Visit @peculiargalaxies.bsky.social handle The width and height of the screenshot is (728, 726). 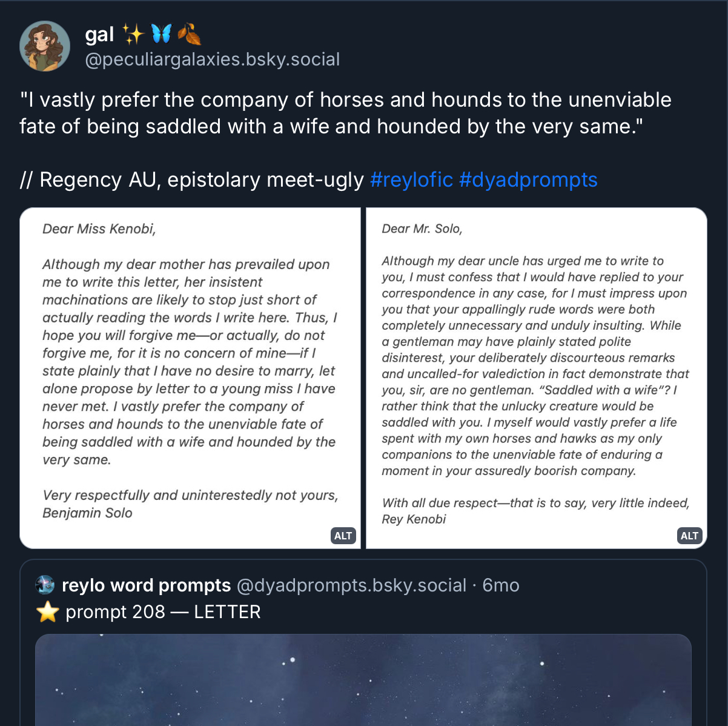click(213, 59)
